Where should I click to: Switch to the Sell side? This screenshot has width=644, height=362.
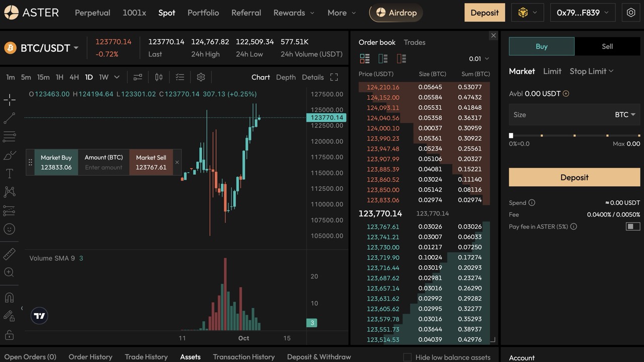pyautogui.click(x=607, y=46)
